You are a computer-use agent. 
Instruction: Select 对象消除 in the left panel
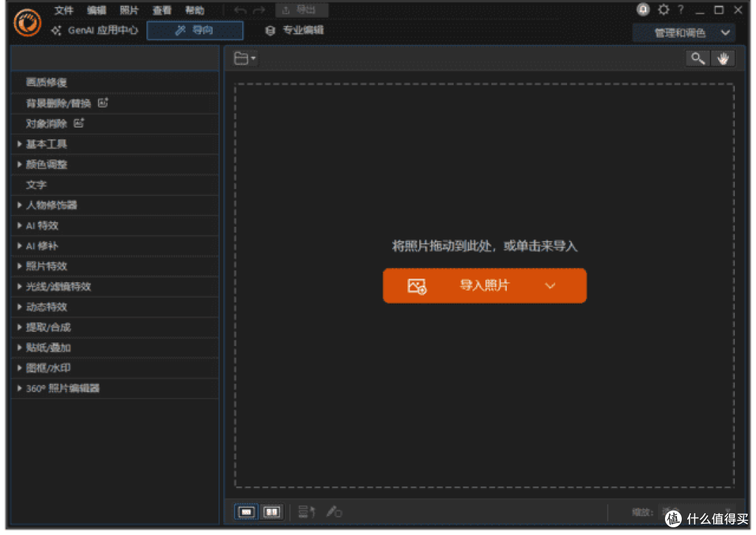[115, 124]
